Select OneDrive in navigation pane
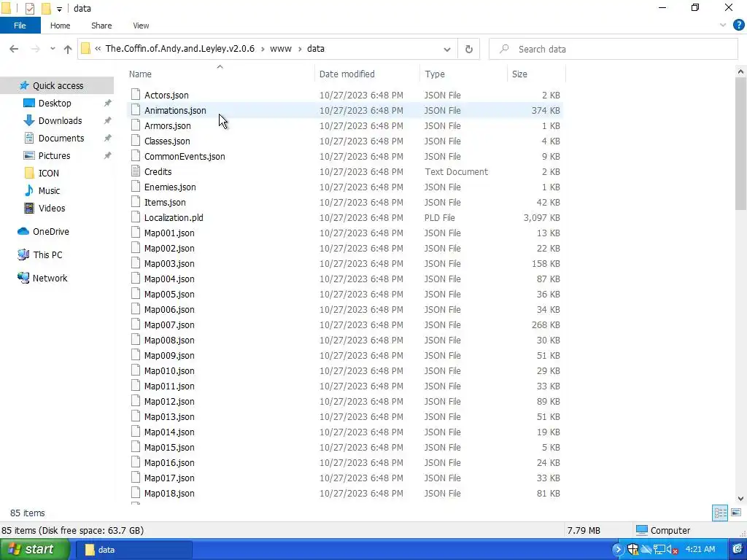This screenshot has height=560, width=747. click(50, 231)
